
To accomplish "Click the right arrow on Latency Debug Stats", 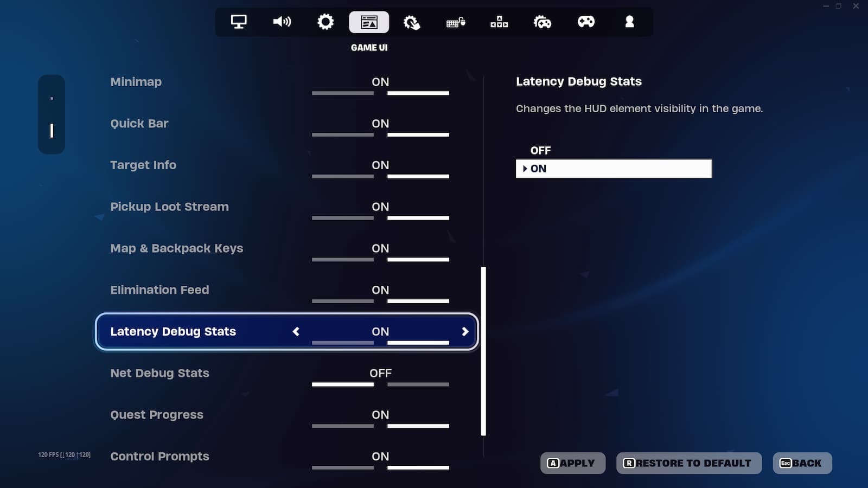I will pos(465,332).
